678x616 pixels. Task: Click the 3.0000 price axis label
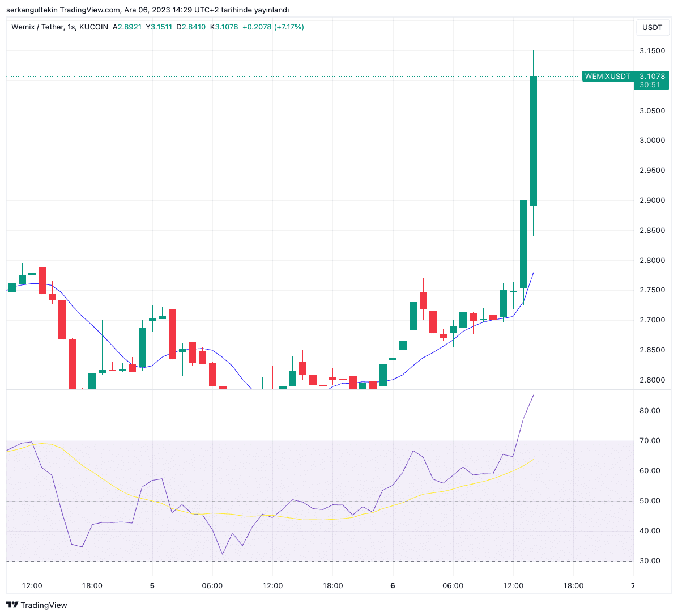(x=652, y=141)
